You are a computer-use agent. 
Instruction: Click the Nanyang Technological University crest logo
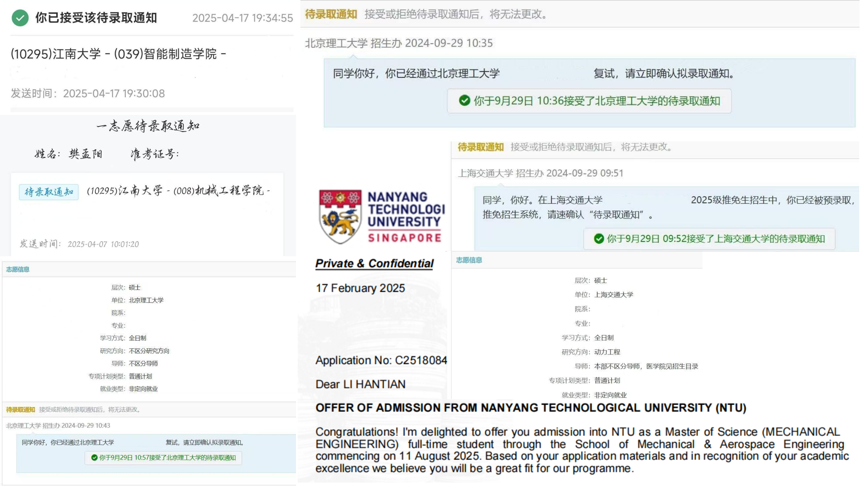[x=340, y=217]
